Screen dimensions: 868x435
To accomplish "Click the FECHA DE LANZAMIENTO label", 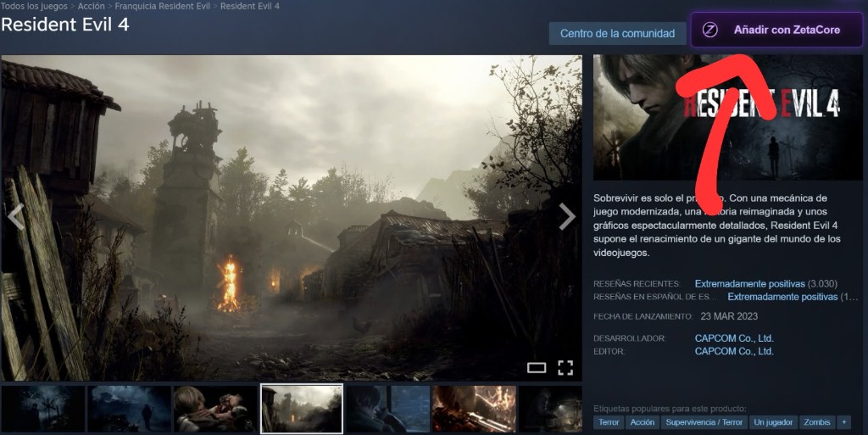I will [643, 316].
